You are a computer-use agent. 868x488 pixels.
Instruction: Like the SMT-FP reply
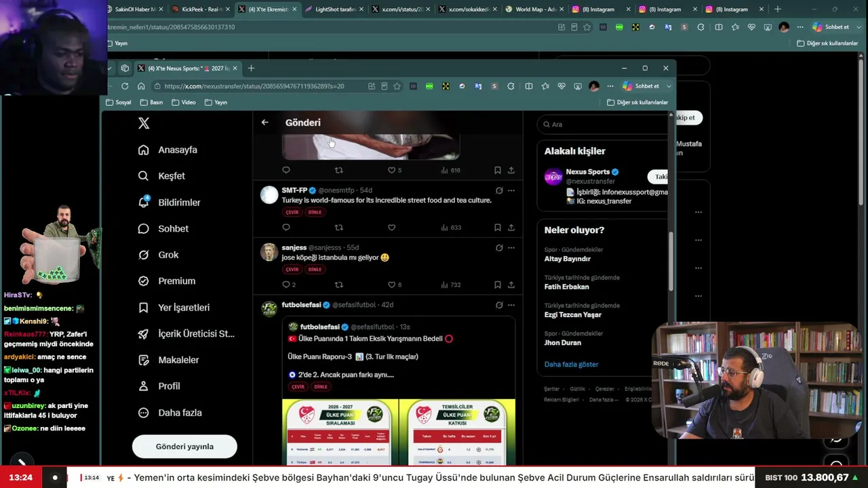pos(391,228)
